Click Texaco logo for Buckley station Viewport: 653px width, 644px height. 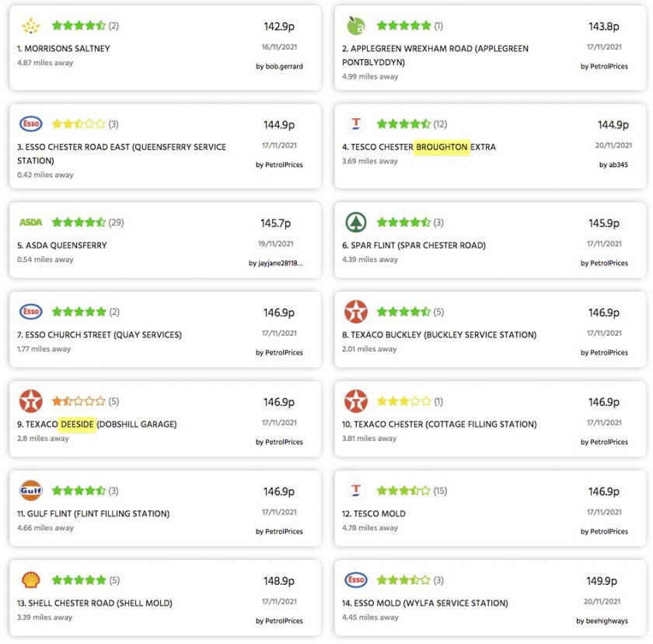pyautogui.click(x=356, y=312)
